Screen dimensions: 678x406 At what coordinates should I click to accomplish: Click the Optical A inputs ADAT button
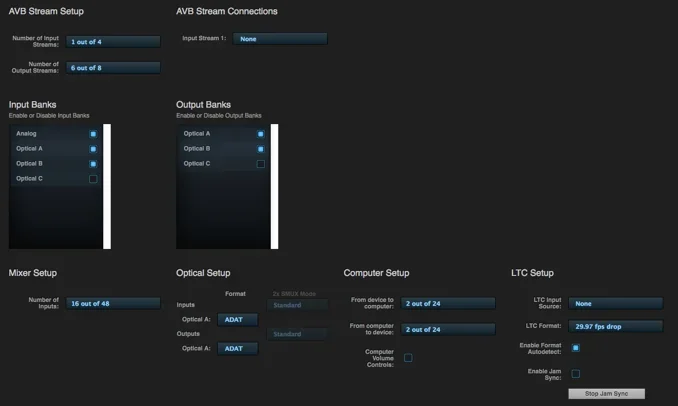(x=237, y=320)
